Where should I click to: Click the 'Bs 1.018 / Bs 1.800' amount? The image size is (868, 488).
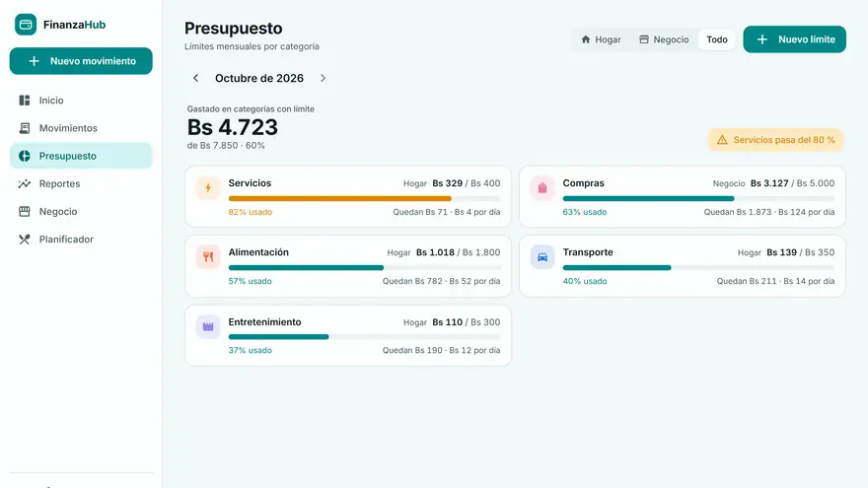[459, 252]
